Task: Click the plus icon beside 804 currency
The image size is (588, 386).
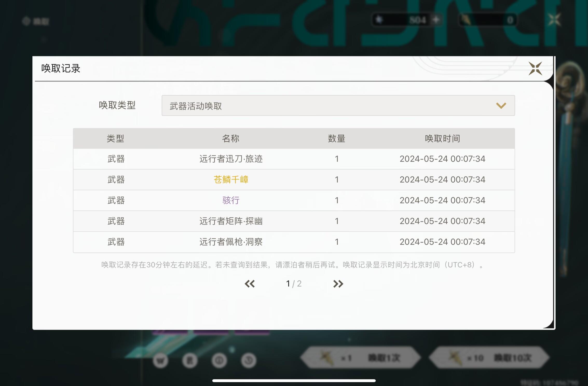Action: click(436, 20)
